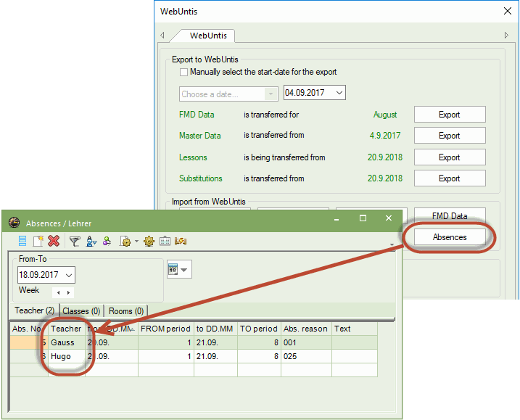Click the green Lessons label
Screen dimensions: 520x420
point(193,157)
